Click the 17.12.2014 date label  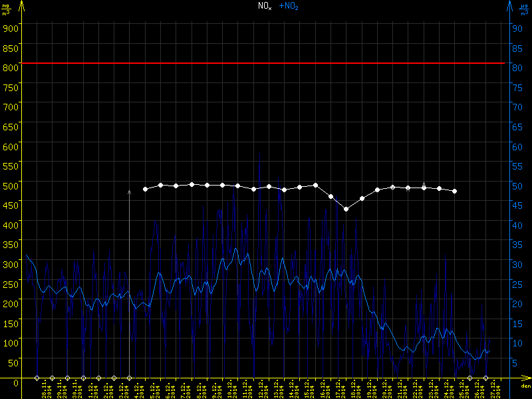click(x=340, y=389)
